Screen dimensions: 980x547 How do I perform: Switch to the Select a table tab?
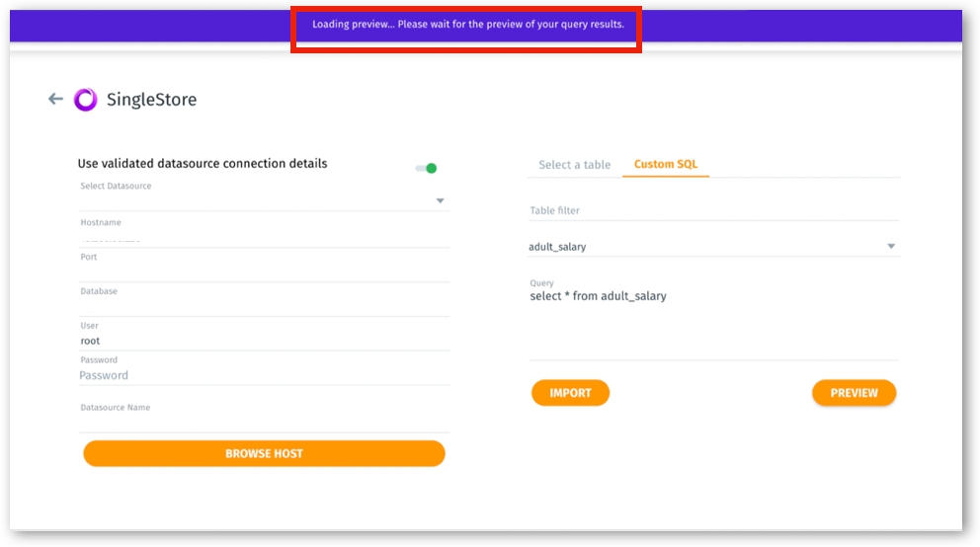point(575,165)
